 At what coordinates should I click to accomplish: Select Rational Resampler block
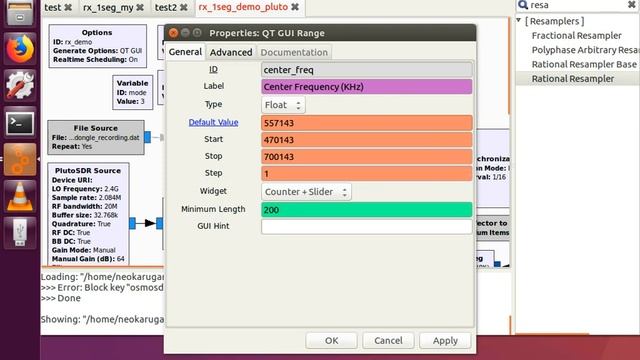573,78
